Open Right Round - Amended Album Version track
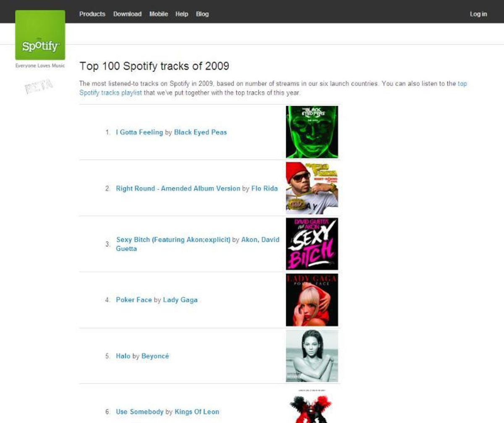Viewport: 504px width, 423px height. (178, 188)
